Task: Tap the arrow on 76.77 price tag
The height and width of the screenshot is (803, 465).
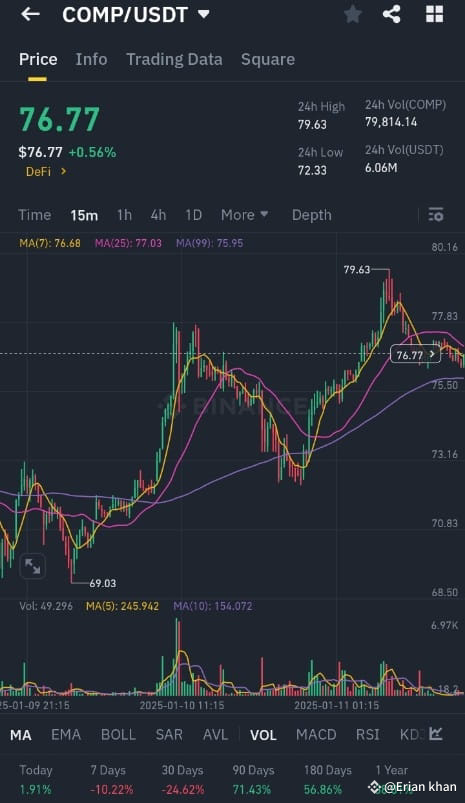Action: 432,354
